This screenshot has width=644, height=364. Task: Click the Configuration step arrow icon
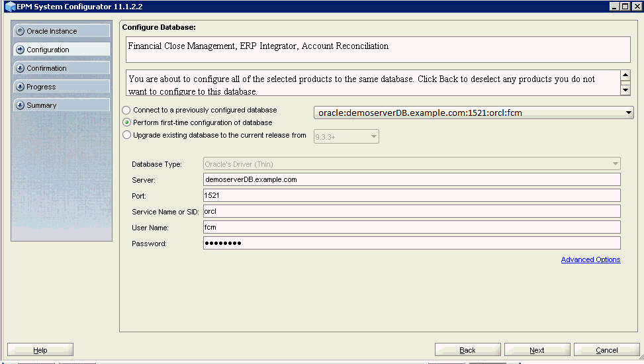20,50
